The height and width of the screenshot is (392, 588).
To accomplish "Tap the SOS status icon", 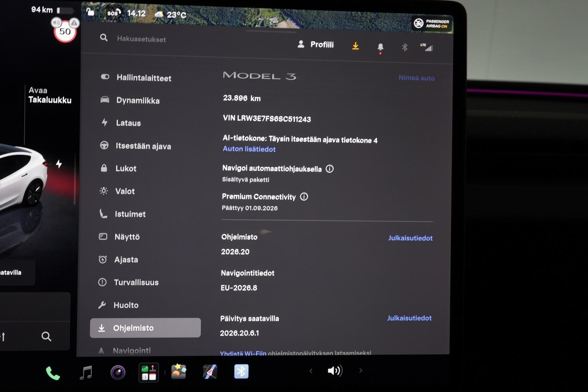I will point(114,13).
